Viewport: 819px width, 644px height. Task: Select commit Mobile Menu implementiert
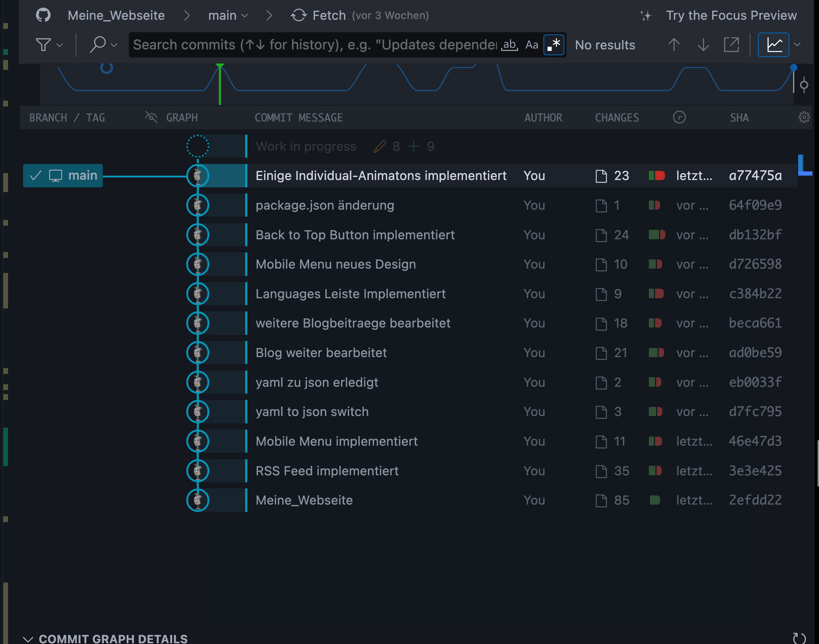(x=409, y=441)
